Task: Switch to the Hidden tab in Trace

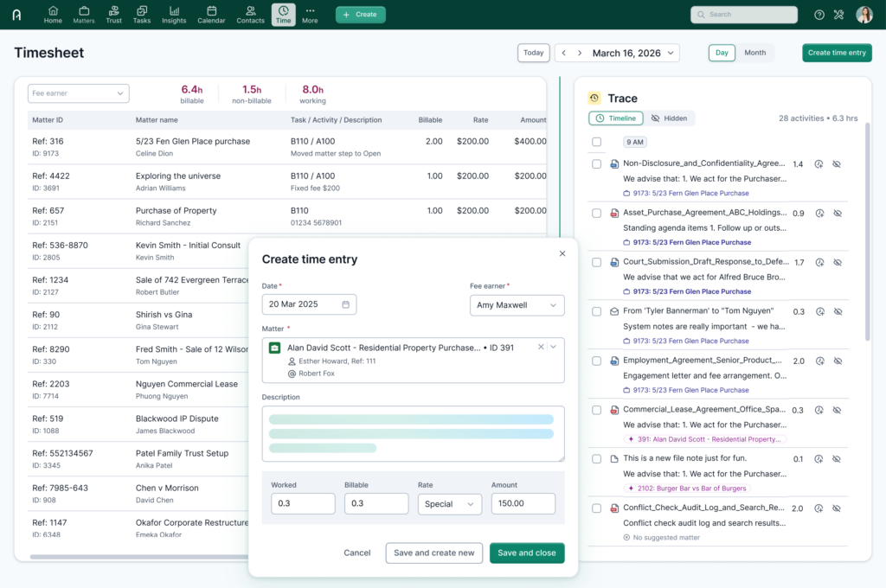Action: (670, 118)
